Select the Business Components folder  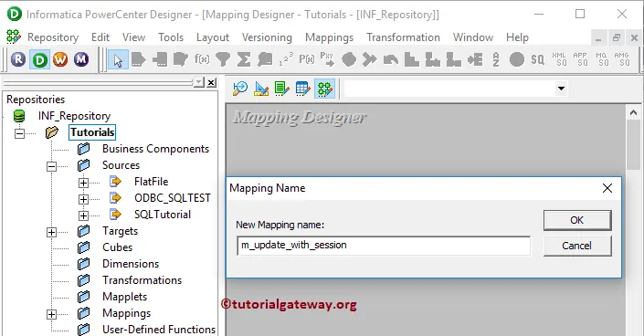[x=155, y=149]
